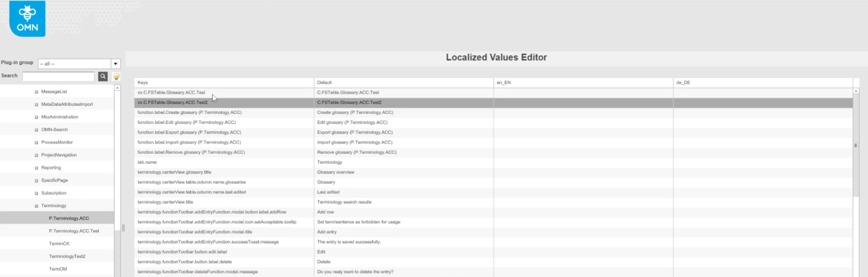This screenshot has height=277, width=868.
Task: Expand the MkzAdministration tree node
Action: [x=36, y=117]
